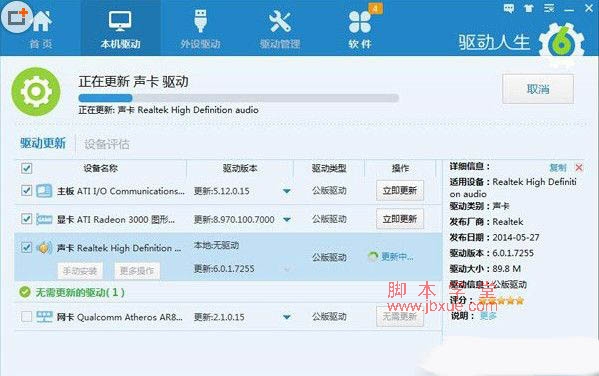Select the 本机驱动 tab

tap(120, 28)
